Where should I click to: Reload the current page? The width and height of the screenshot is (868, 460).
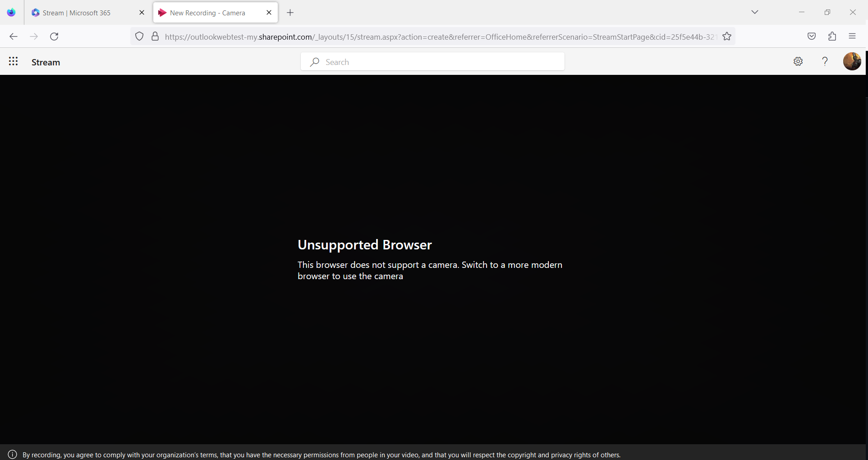(54, 37)
